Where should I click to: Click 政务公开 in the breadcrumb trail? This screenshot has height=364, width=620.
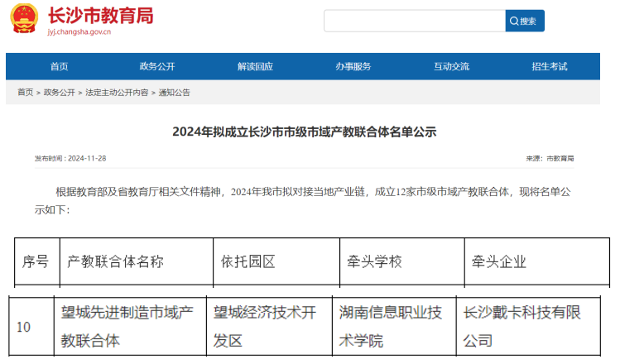click(x=59, y=93)
